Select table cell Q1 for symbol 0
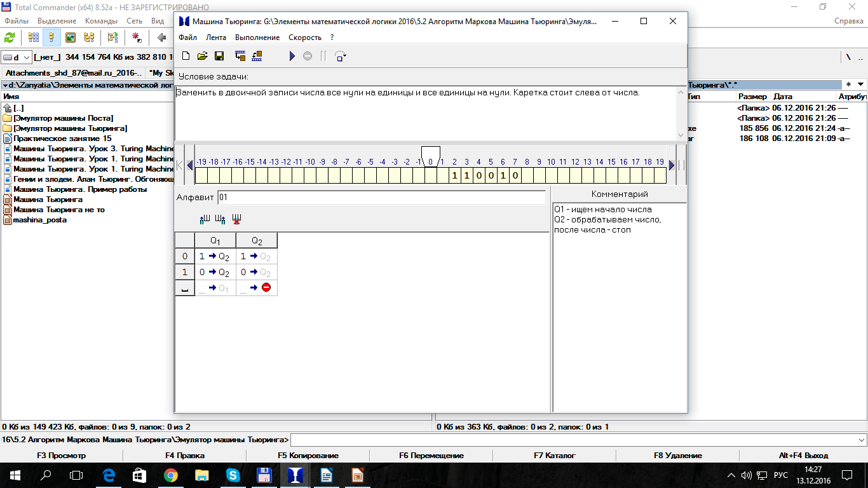Screen dimensions: 868x488 click(x=215, y=257)
